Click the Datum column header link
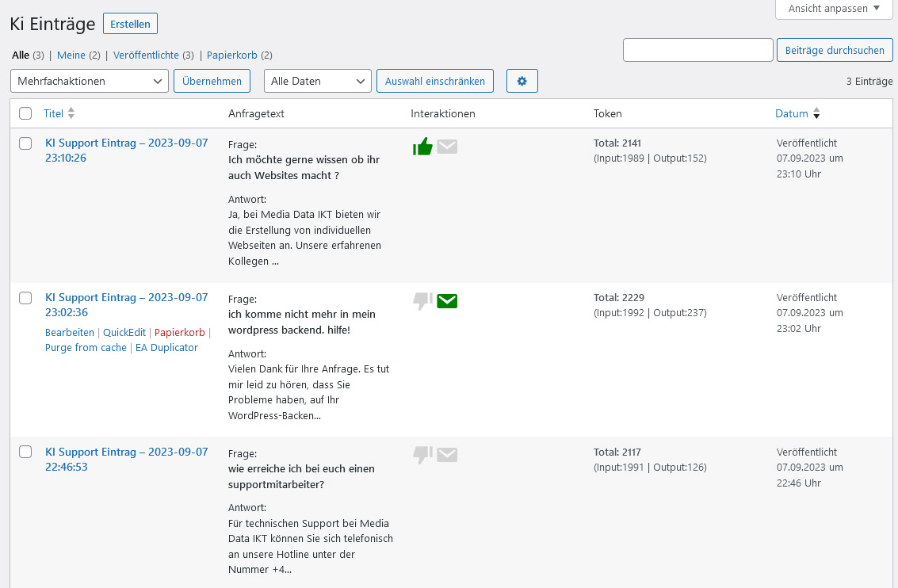 (792, 113)
